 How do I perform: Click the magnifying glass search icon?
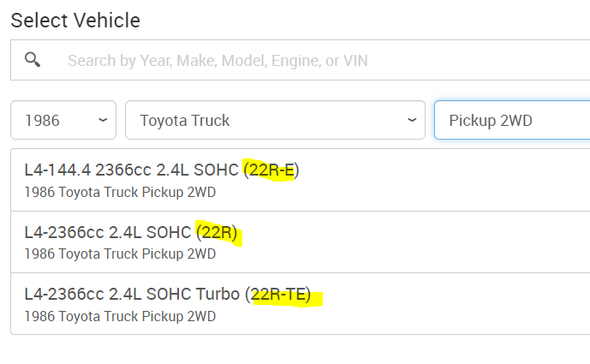33,60
